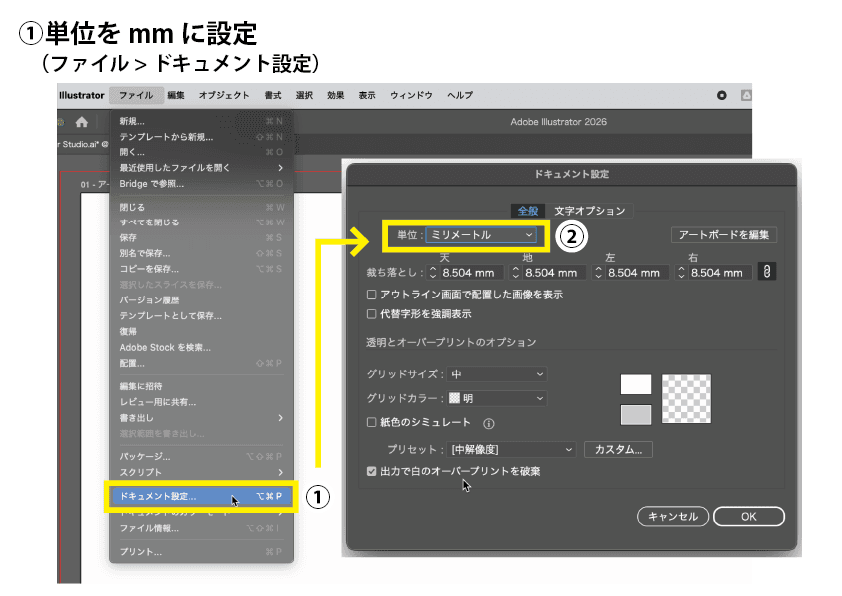Click the Studio.ai document tab

coord(83,144)
